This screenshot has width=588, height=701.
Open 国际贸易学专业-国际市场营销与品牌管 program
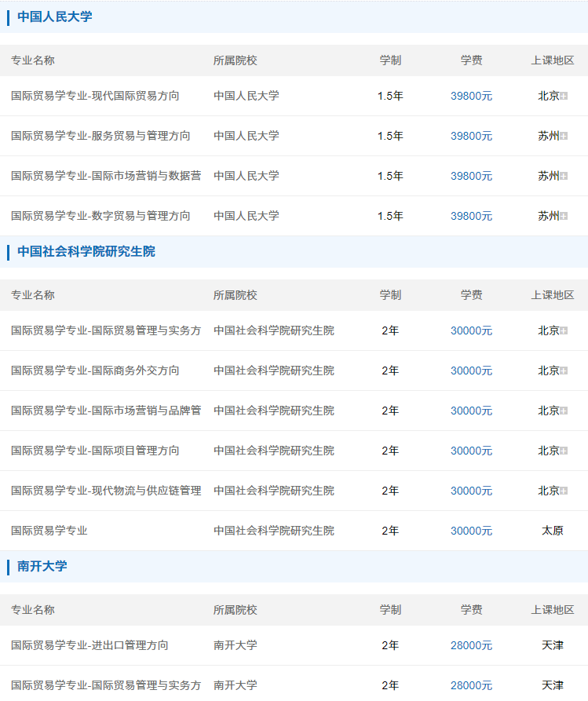coord(106,411)
